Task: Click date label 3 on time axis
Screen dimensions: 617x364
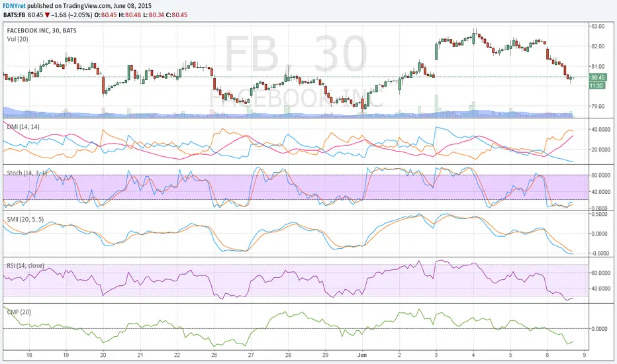Action: [x=436, y=355]
